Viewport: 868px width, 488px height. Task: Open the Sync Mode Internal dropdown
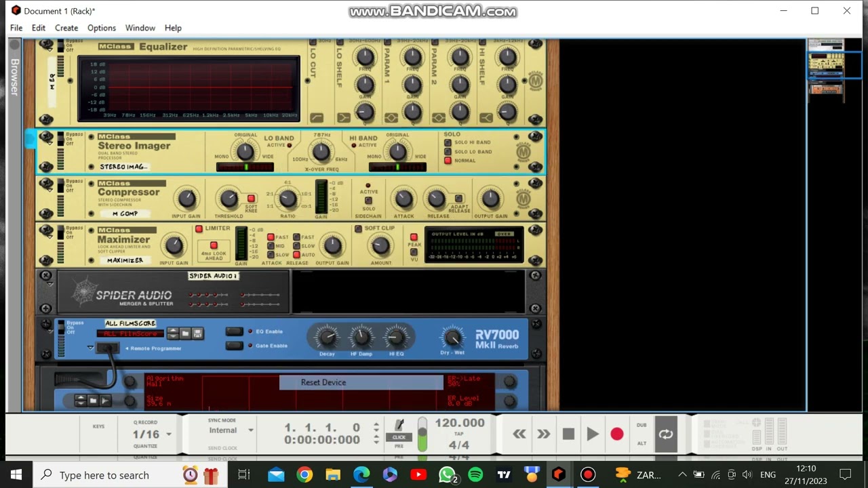(x=250, y=430)
